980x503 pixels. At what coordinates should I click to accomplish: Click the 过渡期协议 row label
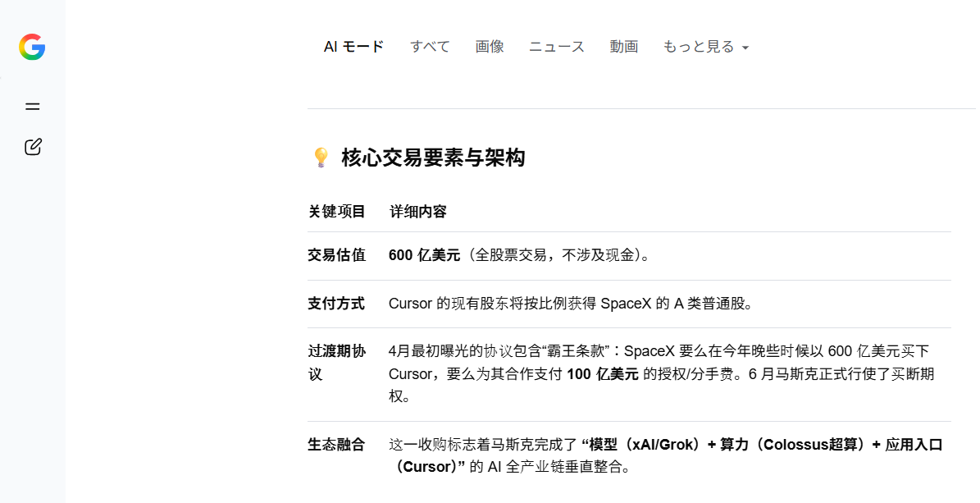coord(337,363)
